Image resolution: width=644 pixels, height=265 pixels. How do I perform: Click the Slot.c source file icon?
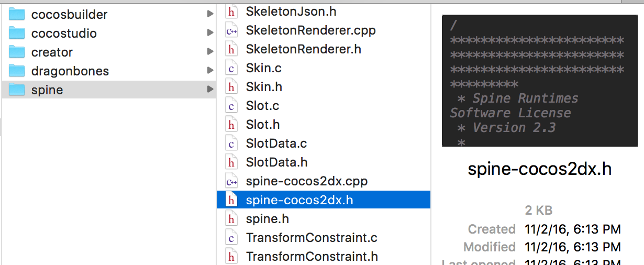[231, 106]
